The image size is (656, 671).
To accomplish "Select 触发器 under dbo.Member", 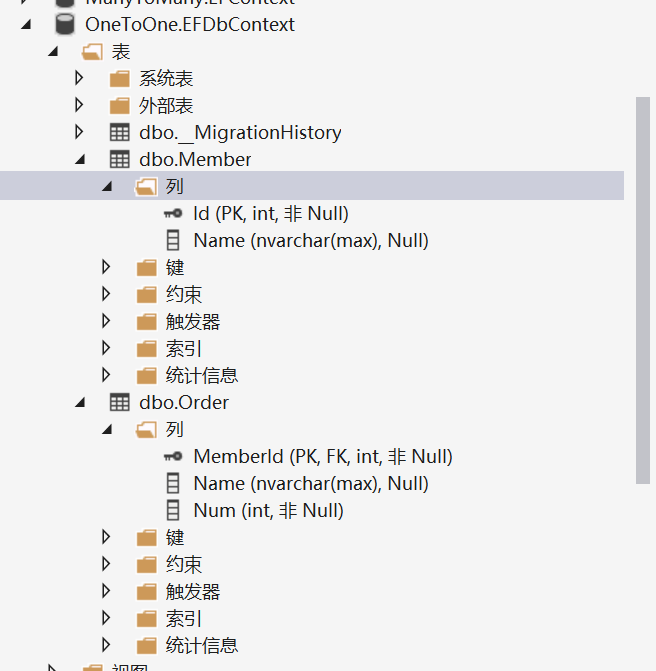I will pos(193,321).
